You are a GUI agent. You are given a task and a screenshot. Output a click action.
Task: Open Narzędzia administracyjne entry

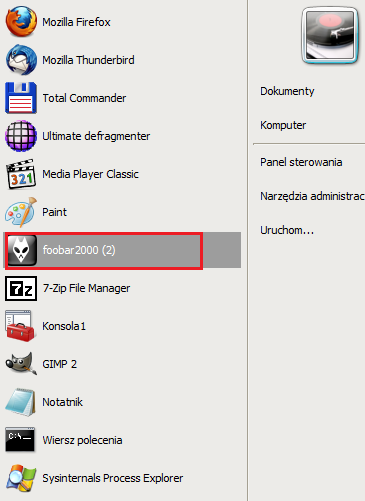pyautogui.click(x=312, y=196)
